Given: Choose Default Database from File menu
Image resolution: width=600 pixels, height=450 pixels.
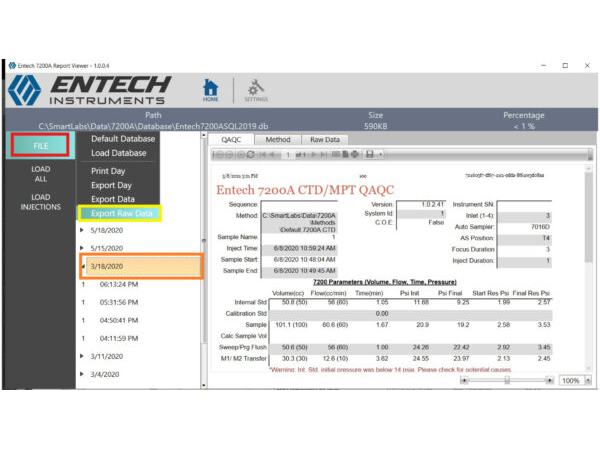Looking at the screenshot, I should coord(123,139).
